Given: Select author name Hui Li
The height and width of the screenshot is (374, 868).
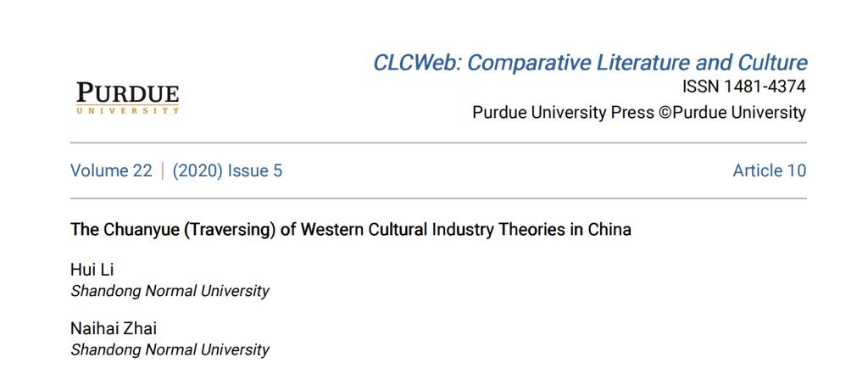Looking at the screenshot, I should (x=92, y=270).
